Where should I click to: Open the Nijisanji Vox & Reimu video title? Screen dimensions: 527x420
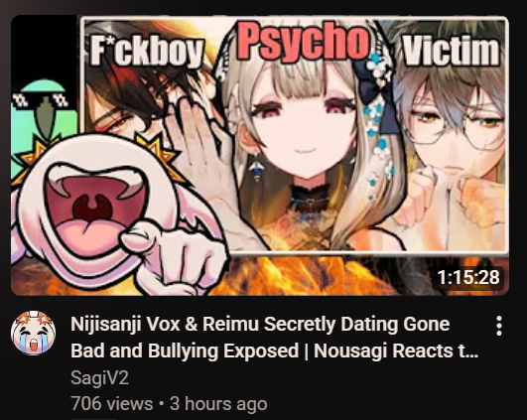point(274,338)
